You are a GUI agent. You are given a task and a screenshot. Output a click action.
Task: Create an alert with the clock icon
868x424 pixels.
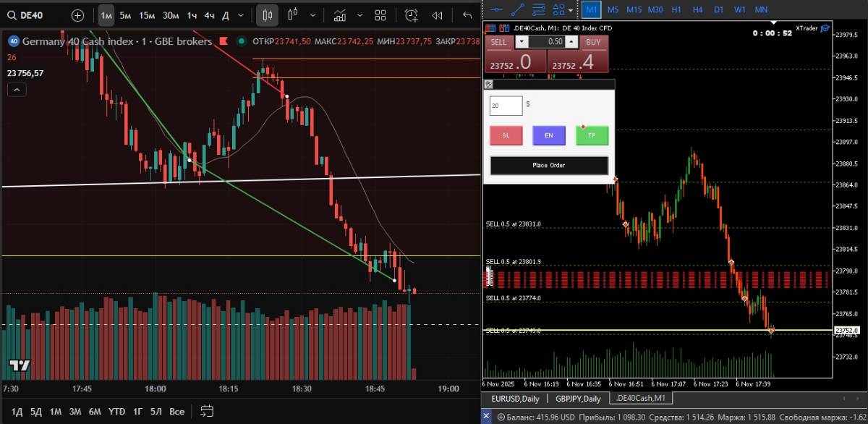[412, 15]
